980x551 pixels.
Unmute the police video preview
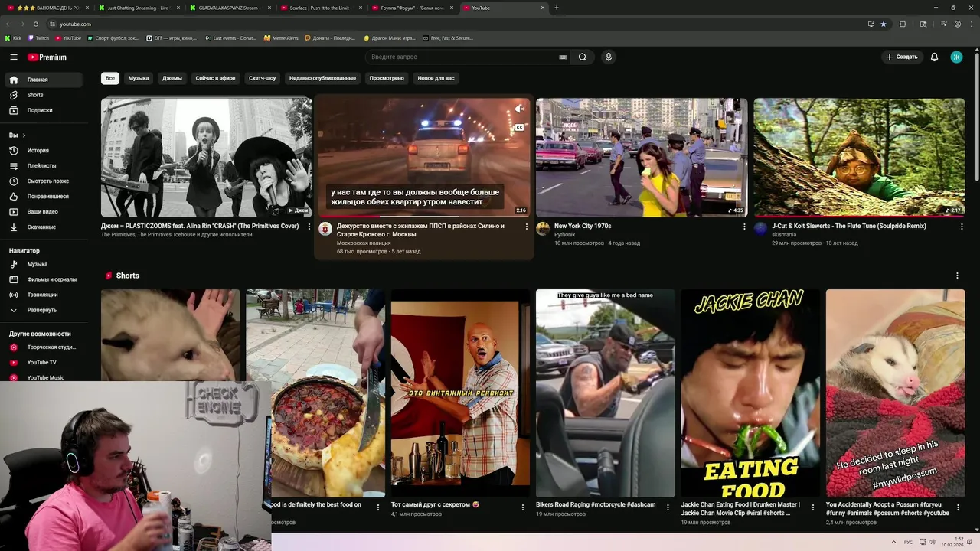click(x=519, y=109)
